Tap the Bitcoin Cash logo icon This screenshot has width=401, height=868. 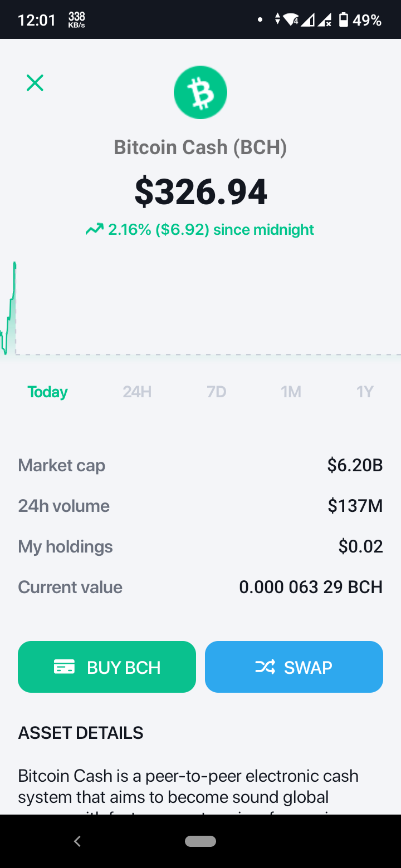200,92
